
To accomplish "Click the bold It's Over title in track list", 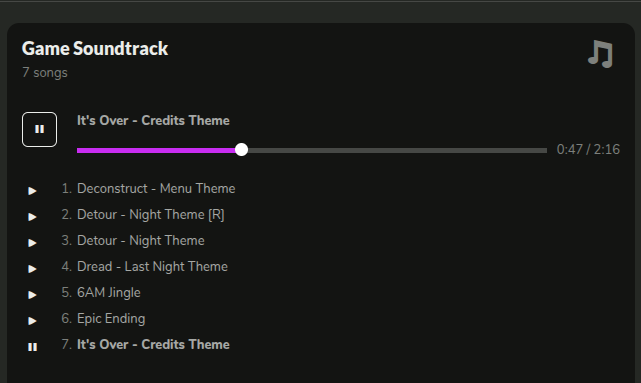I will point(153,345).
